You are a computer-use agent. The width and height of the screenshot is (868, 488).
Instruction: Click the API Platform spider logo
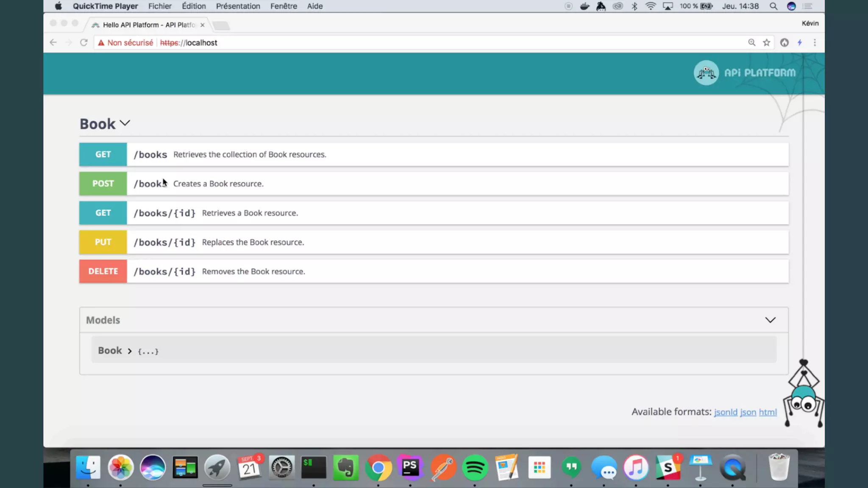click(x=706, y=73)
